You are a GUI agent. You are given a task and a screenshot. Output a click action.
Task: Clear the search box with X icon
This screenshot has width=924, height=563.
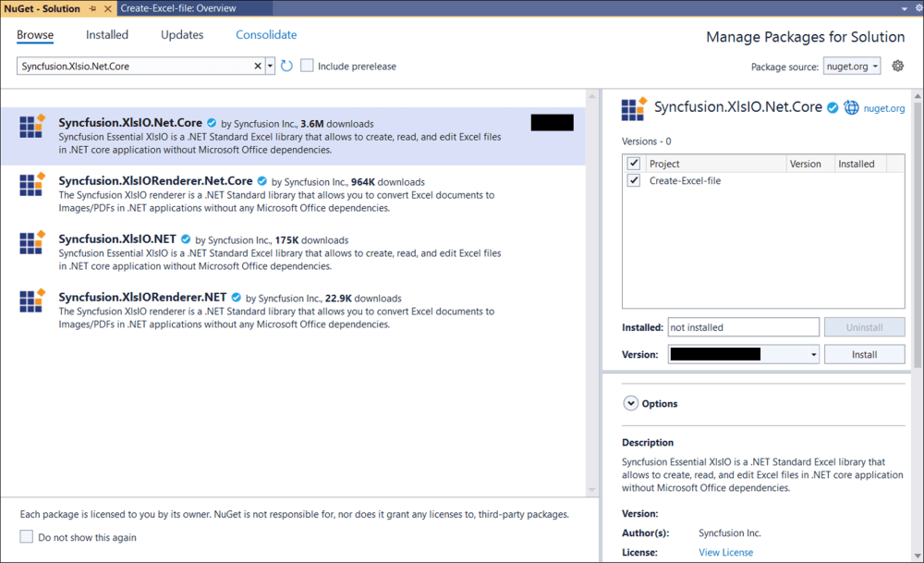pos(258,66)
